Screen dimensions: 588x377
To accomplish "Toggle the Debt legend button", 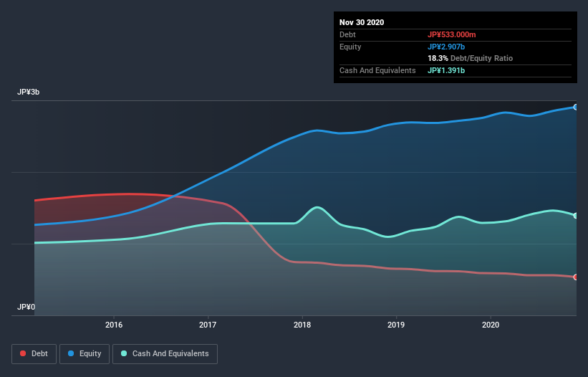I will click(34, 354).
